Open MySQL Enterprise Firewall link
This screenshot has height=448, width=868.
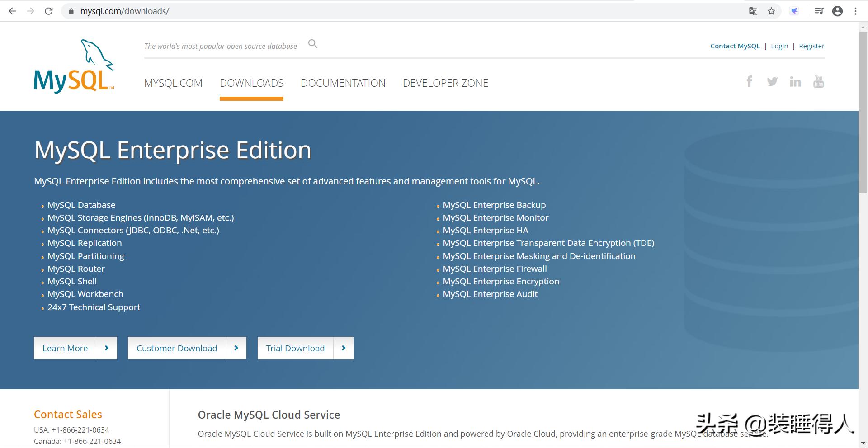(495, 269)
